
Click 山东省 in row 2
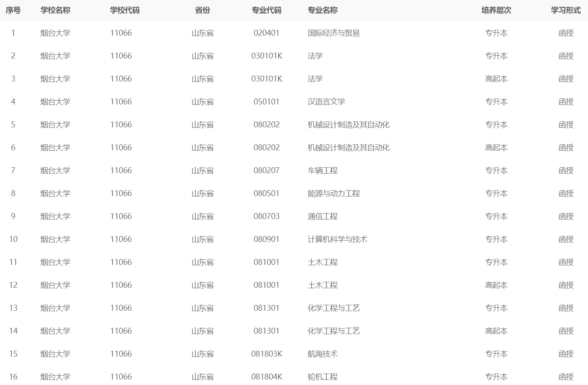coord(203,56)
